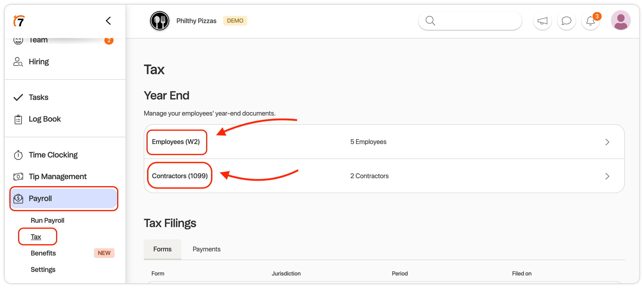Open the chat messages icon
The image size is (644, 288).
pyautogui.click(x=566, y=21)
